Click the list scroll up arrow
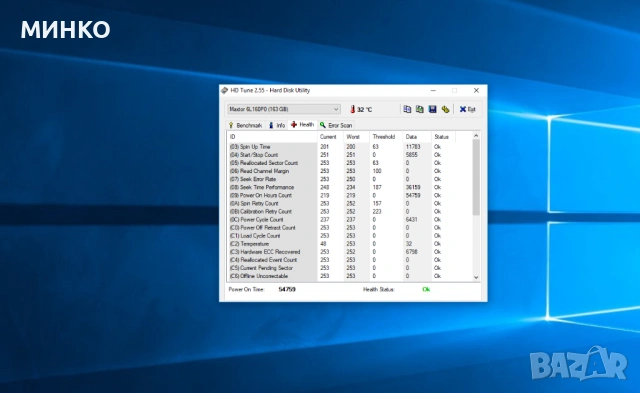This screenshot has width=640, height=393. pos(476,135)
